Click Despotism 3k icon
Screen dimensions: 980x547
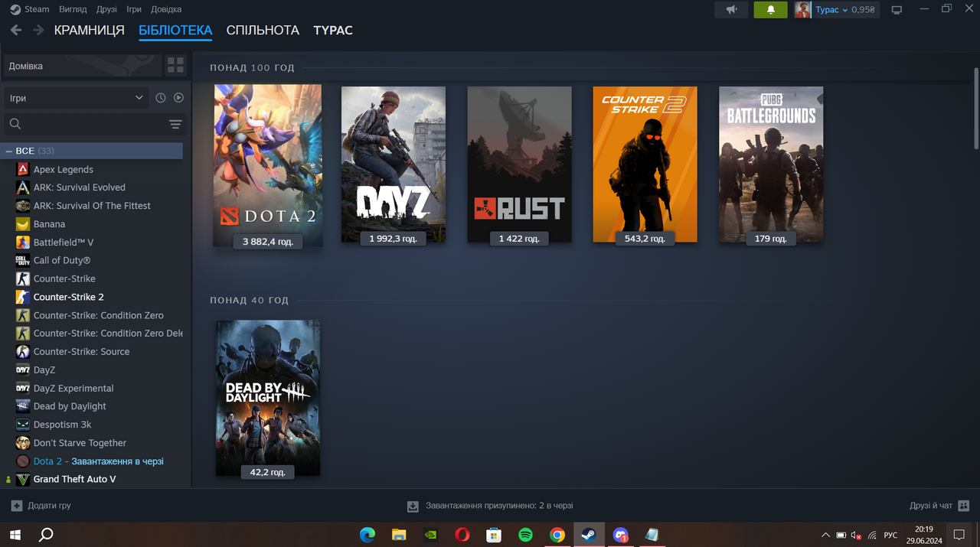coord(23,425)
